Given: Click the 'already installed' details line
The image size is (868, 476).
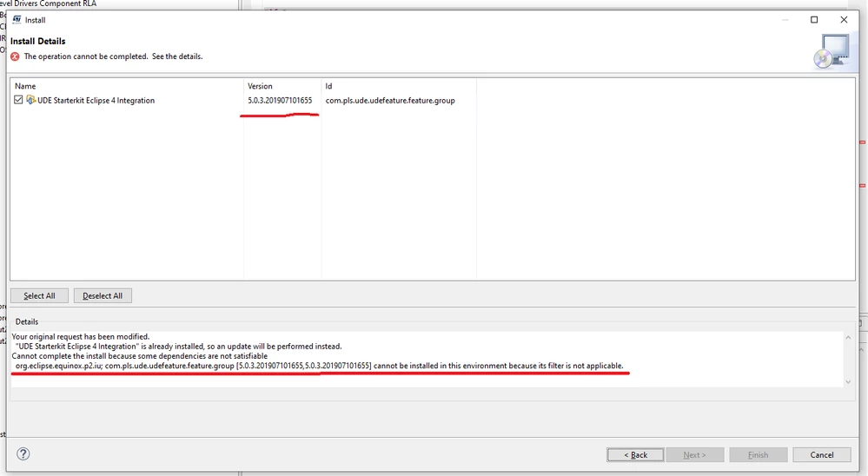Looking at the screenshot, I should pyautogui.click(x=179, y=347).
